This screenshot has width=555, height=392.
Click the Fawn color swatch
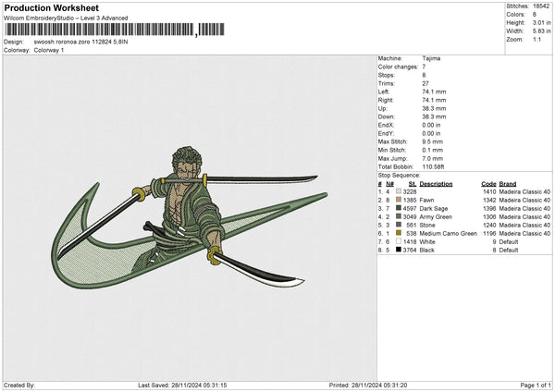(398, 200)
